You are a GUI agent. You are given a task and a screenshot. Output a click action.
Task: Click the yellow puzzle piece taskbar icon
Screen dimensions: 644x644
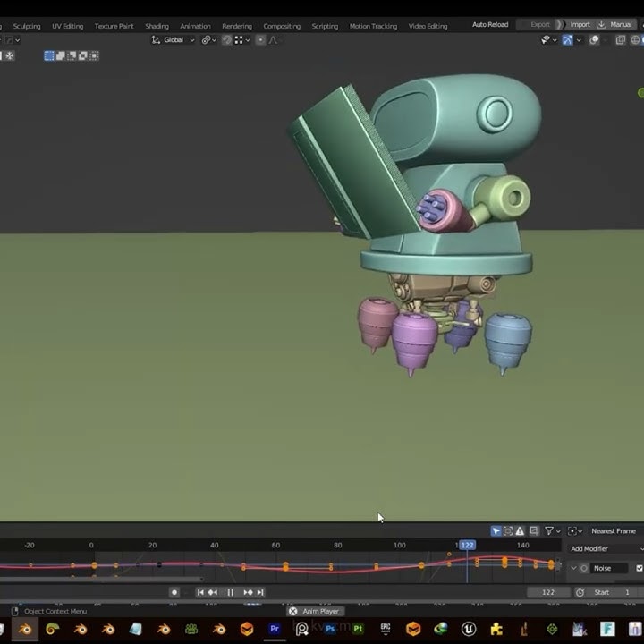[496, 629]
